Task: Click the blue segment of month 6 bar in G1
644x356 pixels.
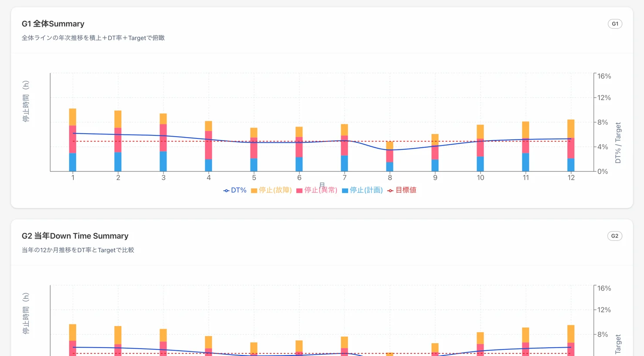Action: coord(299,164)
